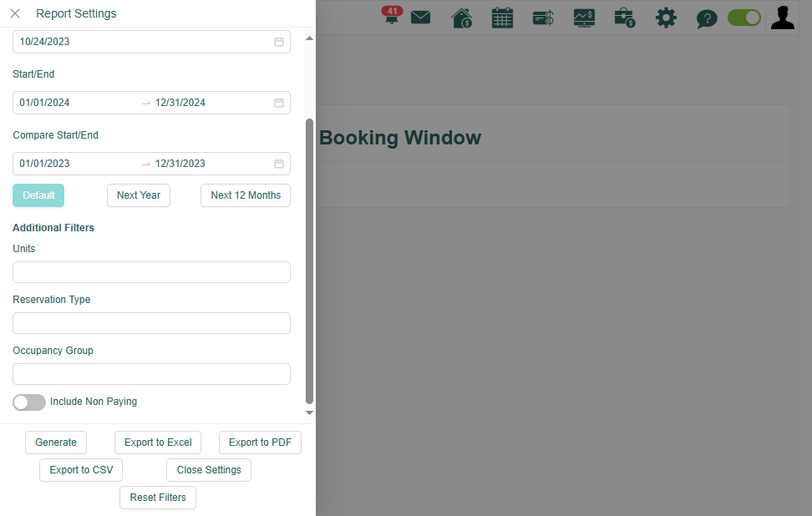812x516 pixels.
Task: Select the Next 12 Months preset
Action: click(x=246, y=195)
